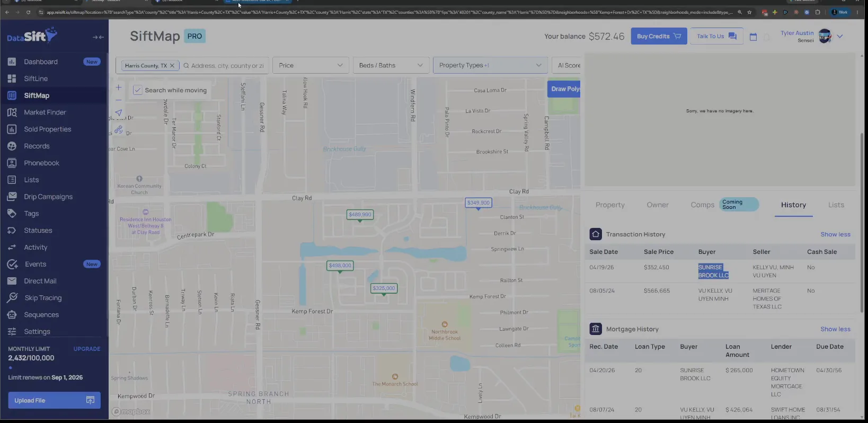
Task: Collapse the sidebar with arrow icon
Action: (98, 37)
